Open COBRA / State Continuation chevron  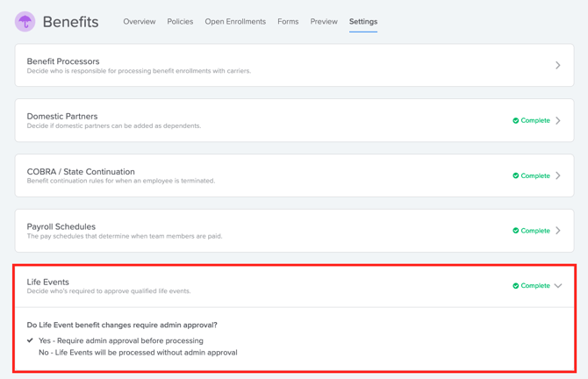coord(558,175)
